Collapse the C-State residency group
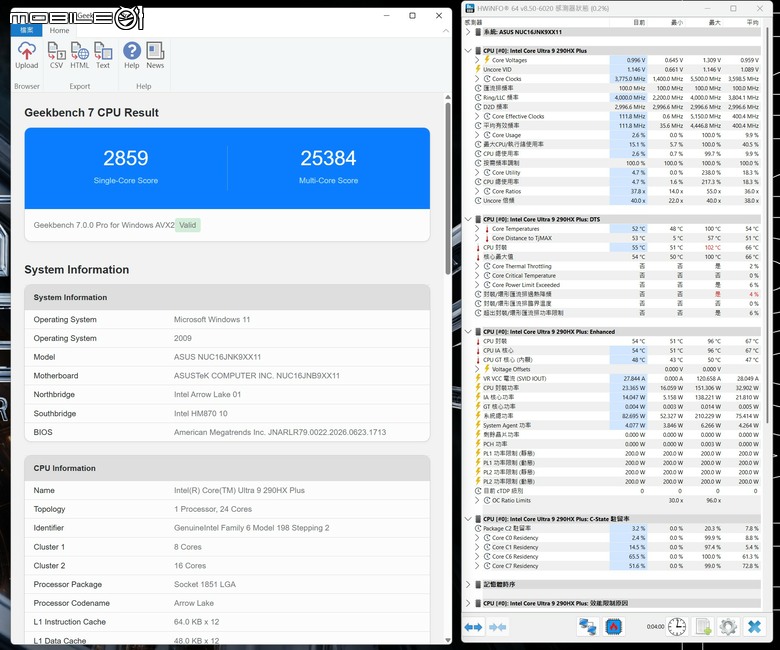Viewport: 780px width, 650px height. (468, 519)
